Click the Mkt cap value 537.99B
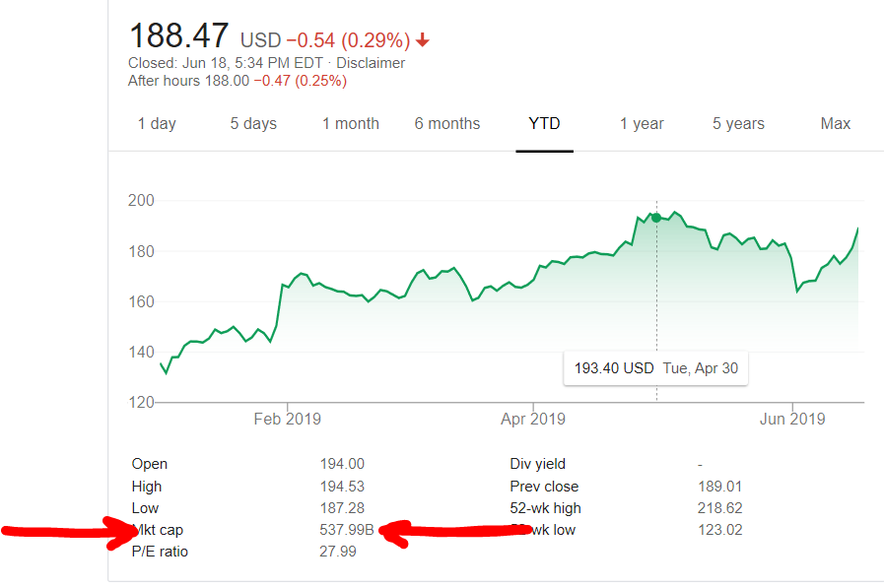Screen dimensions: 884x588 (347, 530)
